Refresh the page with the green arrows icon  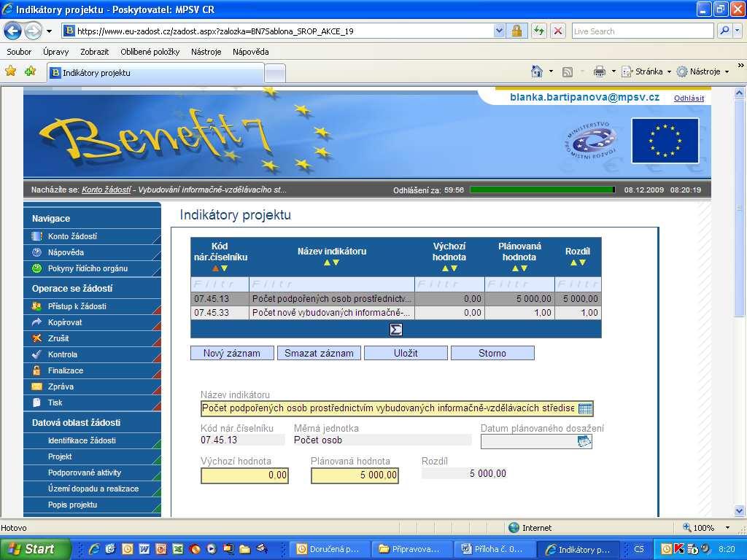coord(539,31)
